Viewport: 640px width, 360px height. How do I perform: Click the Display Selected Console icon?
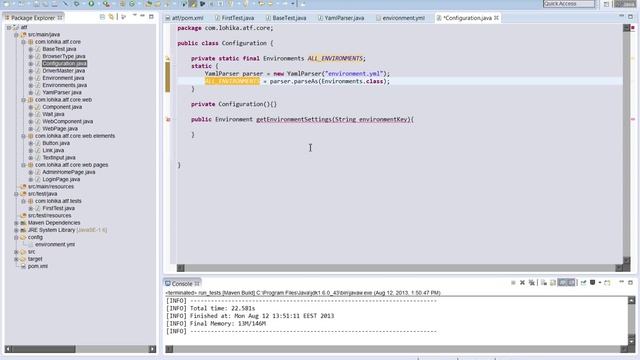[593, 282]
